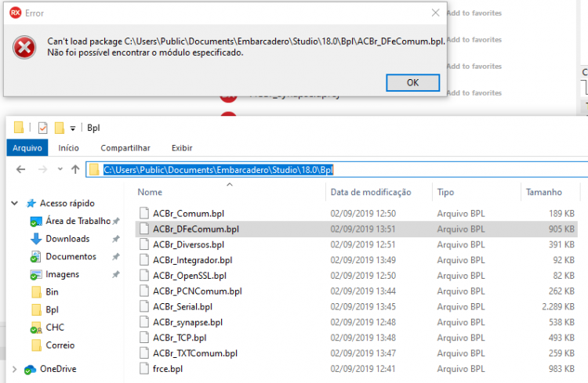Click the OneDrive cloud icon

pos(30,369)
